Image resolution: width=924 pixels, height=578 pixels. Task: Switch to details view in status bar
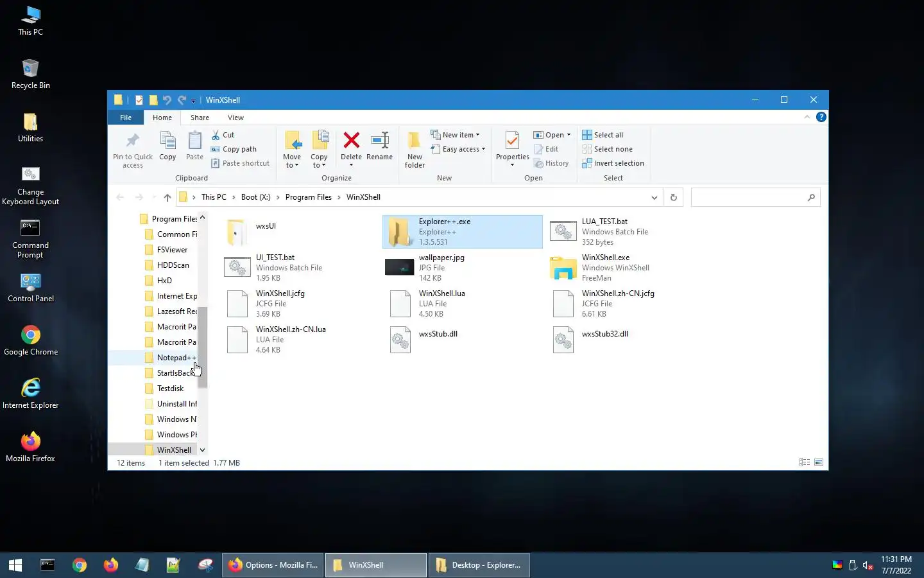(804, 462)
